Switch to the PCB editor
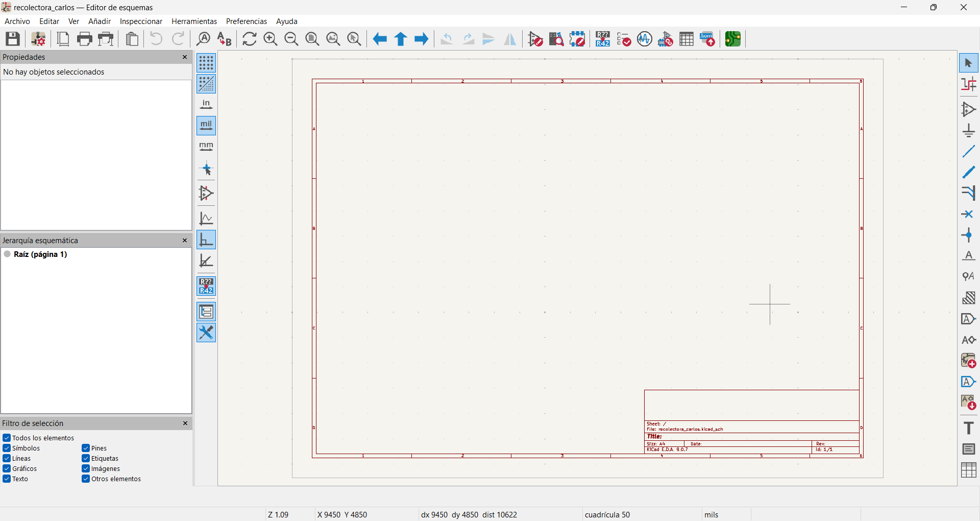The height and width of the screenshot is (521, 980). click(733, 39)
